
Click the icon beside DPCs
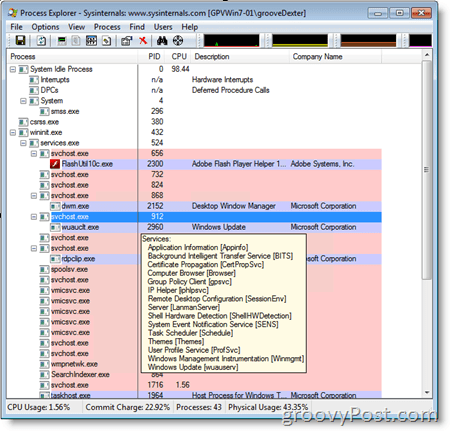(x=34, y=90)
